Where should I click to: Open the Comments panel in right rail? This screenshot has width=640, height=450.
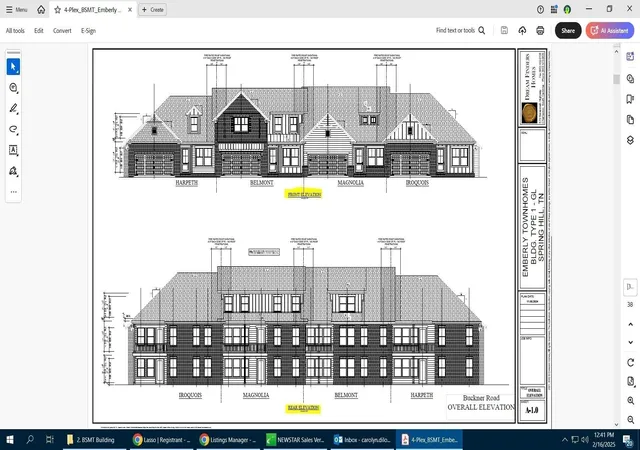click(x=630, y=78)
